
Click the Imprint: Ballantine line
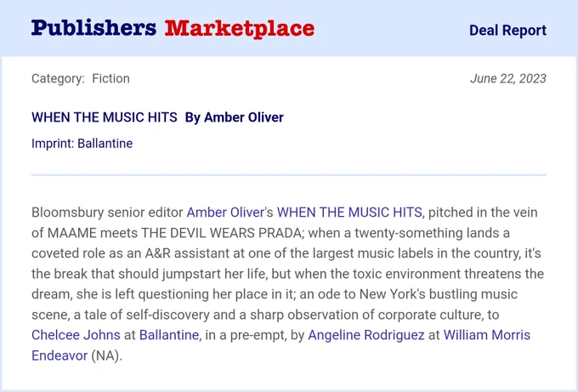[x=82, y=144]
